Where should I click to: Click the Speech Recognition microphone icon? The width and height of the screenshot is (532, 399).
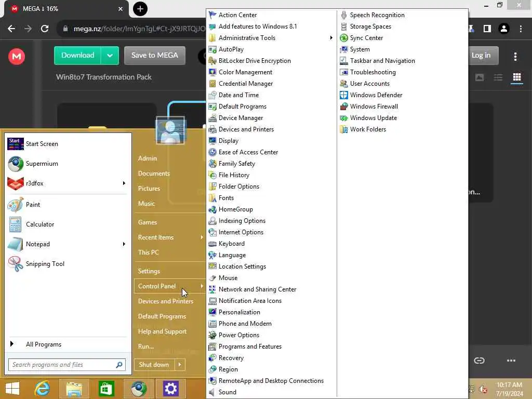tap(344, 15)
